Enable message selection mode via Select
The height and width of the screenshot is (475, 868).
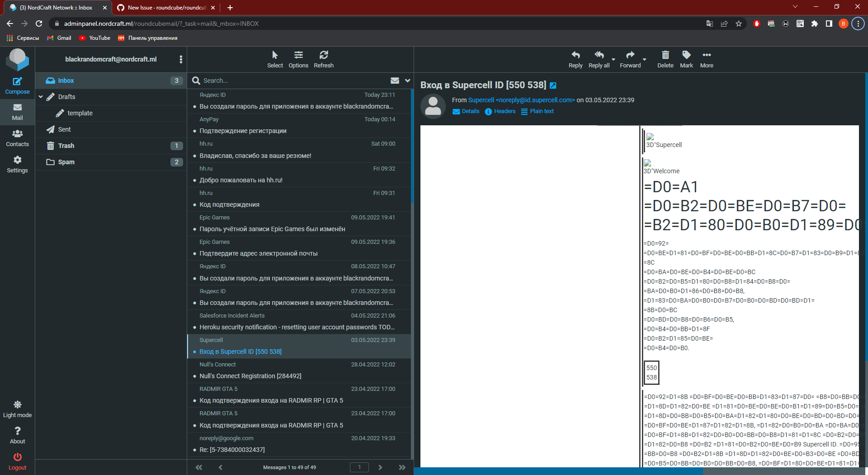pyautogui.click(x=275, y=59)
